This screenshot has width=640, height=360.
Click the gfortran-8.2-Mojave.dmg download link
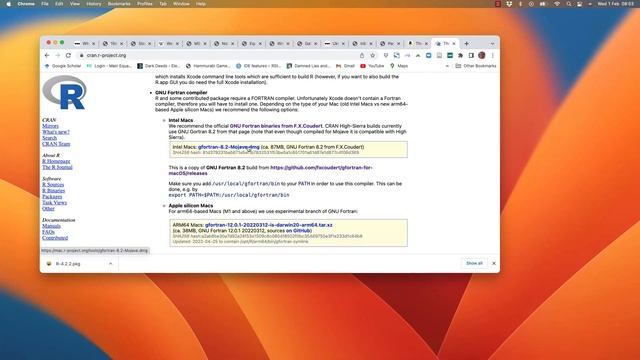coord(229,147)
